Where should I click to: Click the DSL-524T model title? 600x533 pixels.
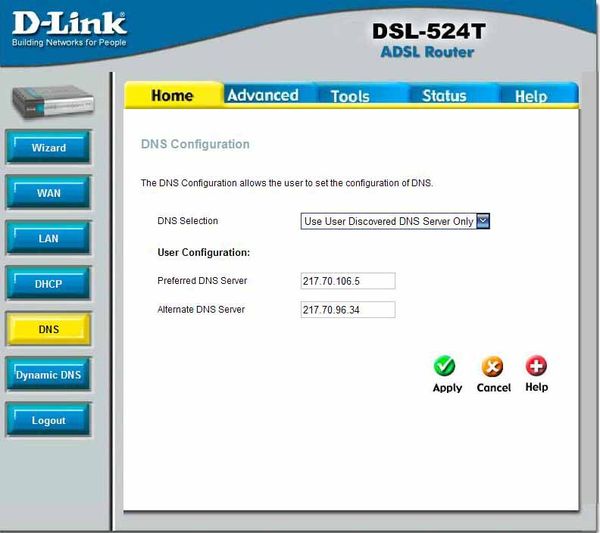(x=429, y=31)
